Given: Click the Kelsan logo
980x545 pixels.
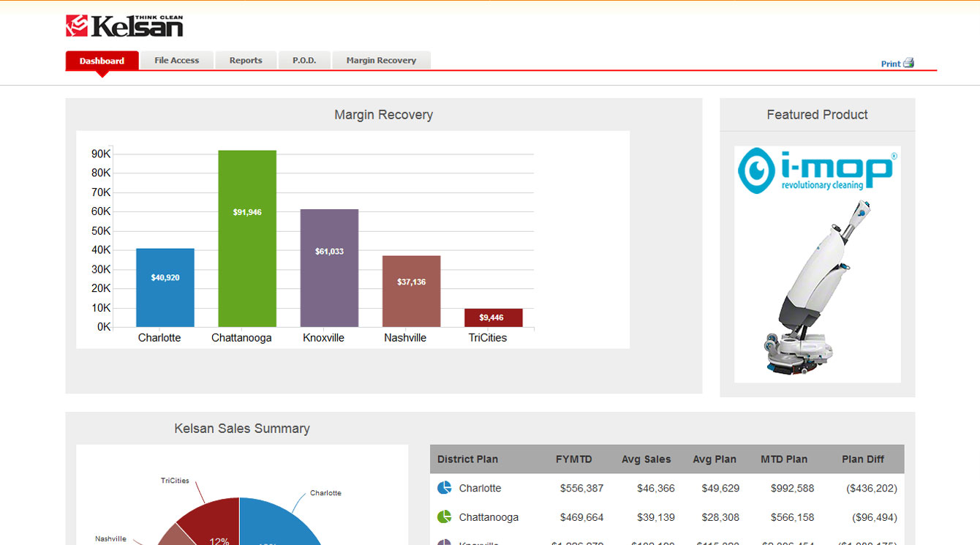Looking at the screenshot, I should point(124,26).
